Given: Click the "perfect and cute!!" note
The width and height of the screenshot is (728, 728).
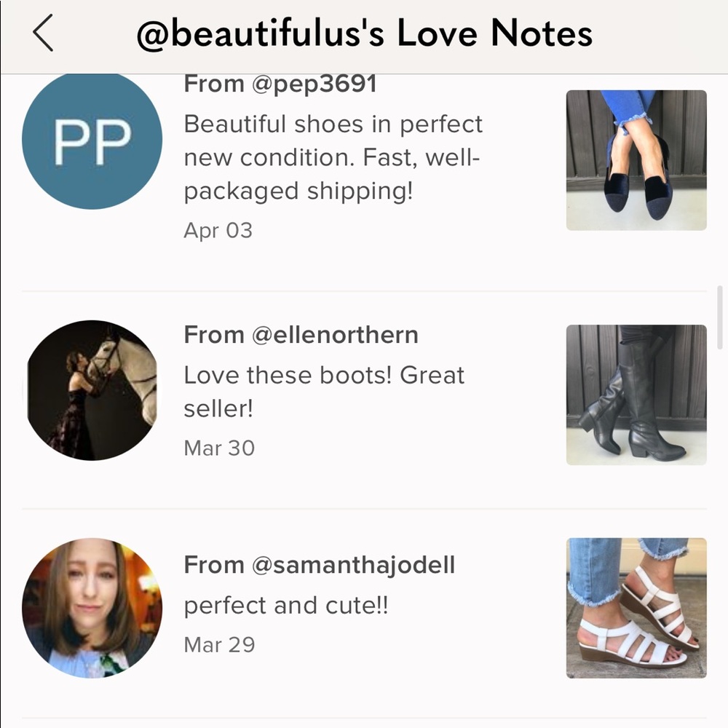Looking at the screenshot, I should [x=285, y=606].
